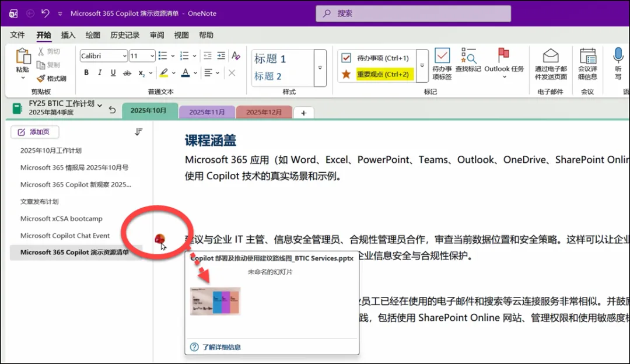
Task: Open the 文件 menu
Action: (17, 35)
